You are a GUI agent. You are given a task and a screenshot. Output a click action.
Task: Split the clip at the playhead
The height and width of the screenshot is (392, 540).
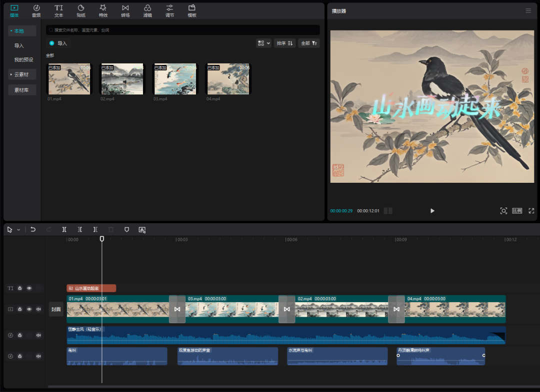64,229
